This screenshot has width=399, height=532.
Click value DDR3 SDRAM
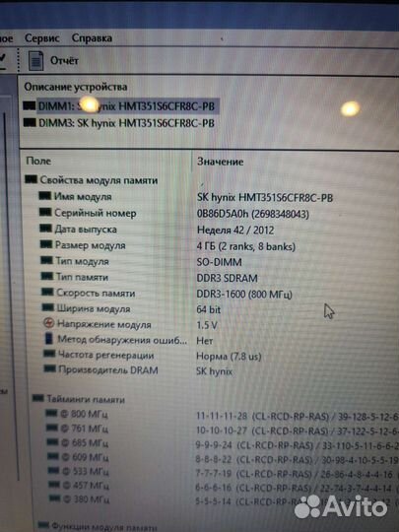227,278
